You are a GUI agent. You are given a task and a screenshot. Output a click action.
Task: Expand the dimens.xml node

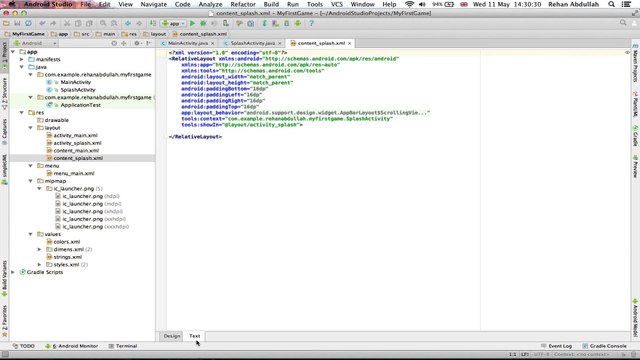(x=40, y=249)
